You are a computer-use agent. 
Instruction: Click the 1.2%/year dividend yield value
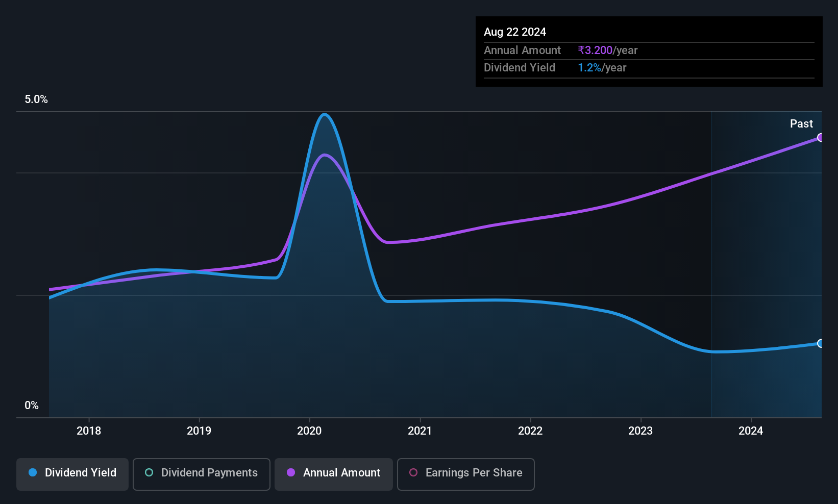click(x=602, y=68)
